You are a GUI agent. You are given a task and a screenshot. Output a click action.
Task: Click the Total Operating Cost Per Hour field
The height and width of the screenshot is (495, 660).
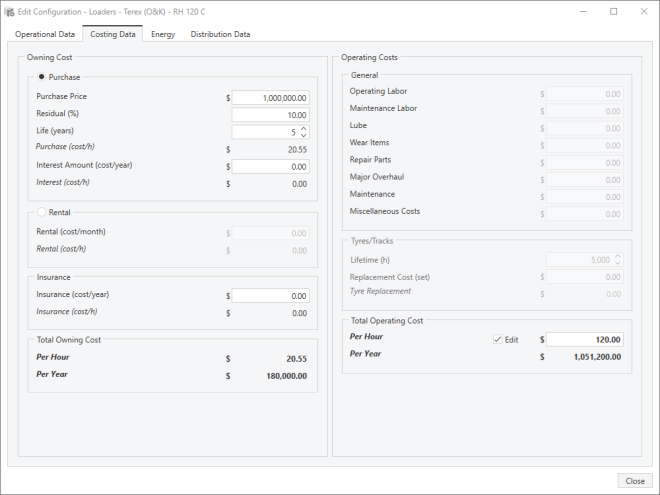click(584, 340)
